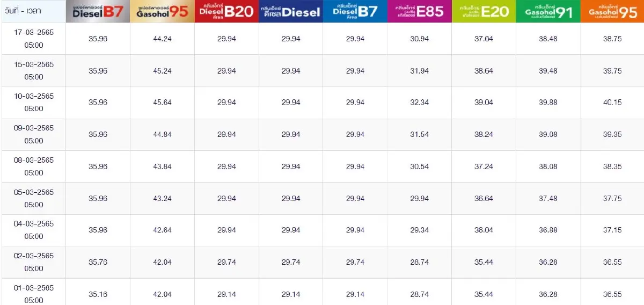
Task: Click the 44.84 price cell
Action: 162,134
